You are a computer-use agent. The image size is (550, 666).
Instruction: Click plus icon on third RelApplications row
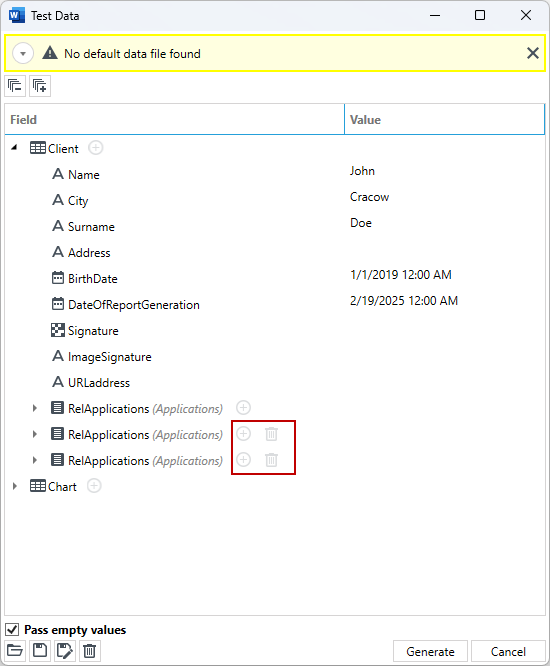tap(243, 460)
